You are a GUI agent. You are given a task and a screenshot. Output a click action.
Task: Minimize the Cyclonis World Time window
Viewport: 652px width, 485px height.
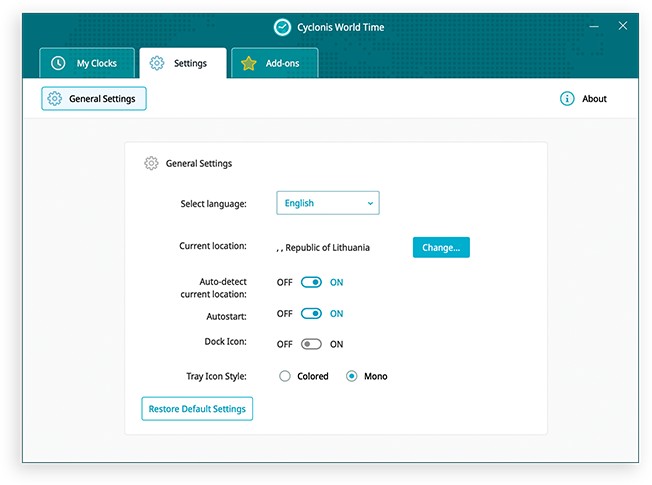tap(593, 26)
